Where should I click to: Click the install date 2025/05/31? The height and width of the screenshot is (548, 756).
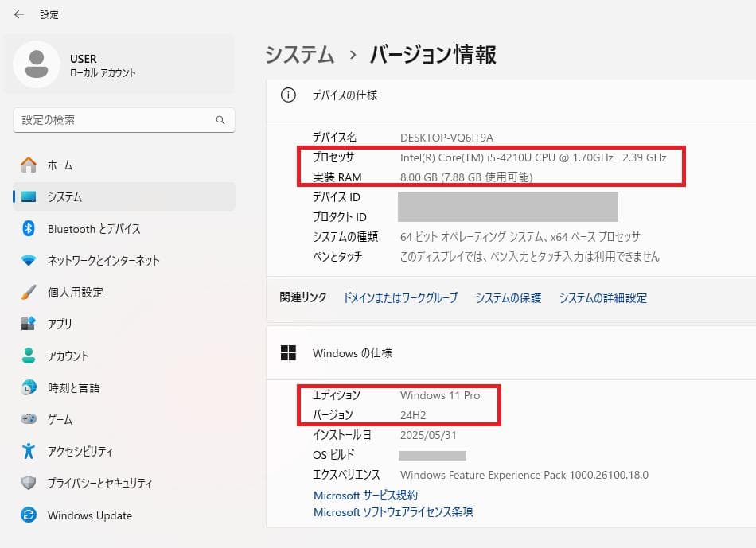tap(428, 435)
